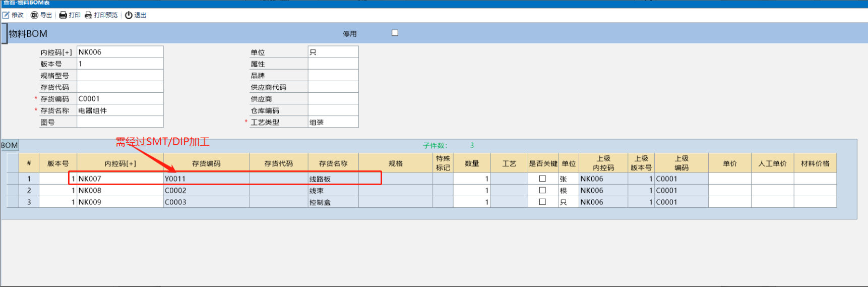Select the BOM tab label
Image resolution: width=868 pixels, height=287 pixels.
(x=10, y=145)
